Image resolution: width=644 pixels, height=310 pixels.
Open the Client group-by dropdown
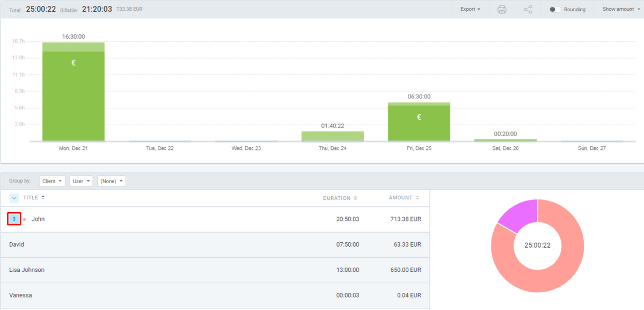click(x=52, y=181)
